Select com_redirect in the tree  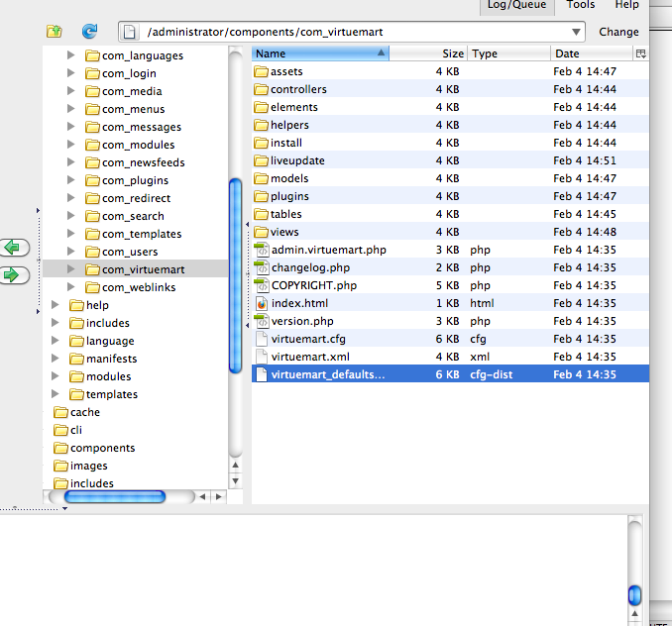click(137, 198)
